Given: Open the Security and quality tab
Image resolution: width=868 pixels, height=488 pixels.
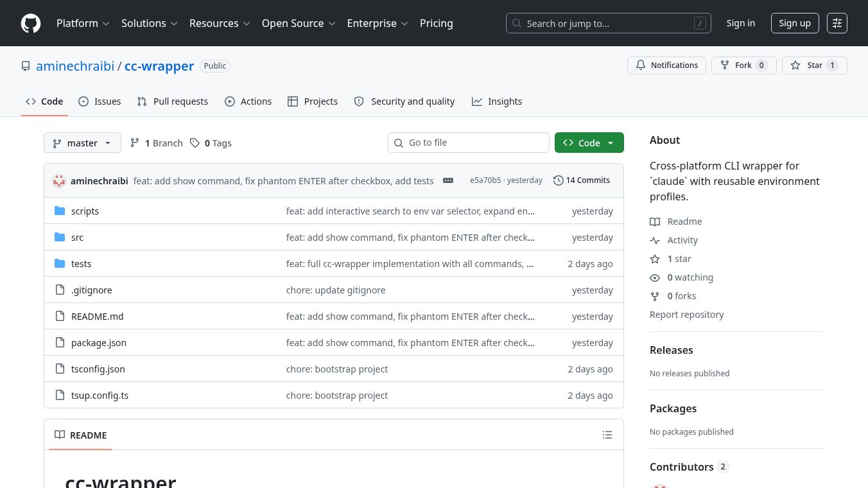Looking at the screenshot, I should coord(404,101).
